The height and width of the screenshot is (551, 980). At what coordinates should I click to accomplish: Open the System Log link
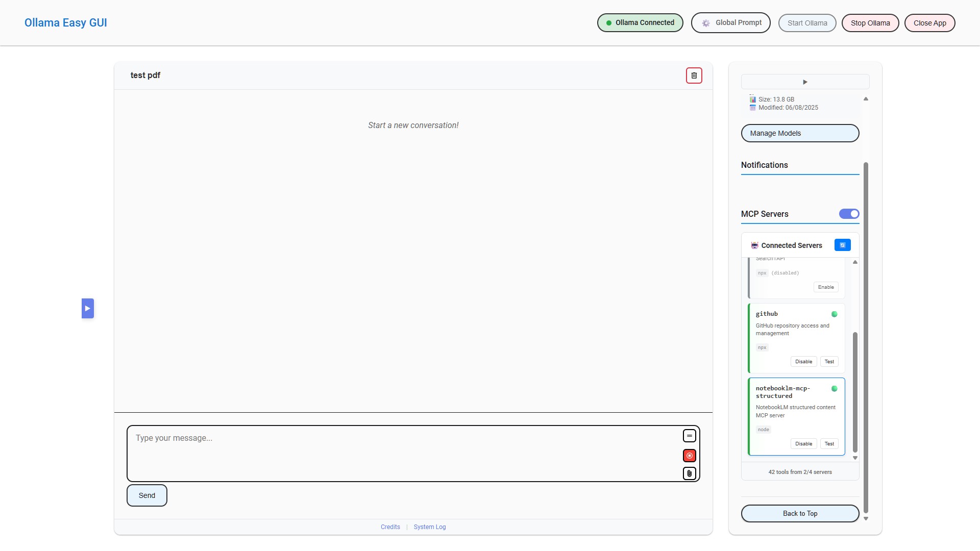429,527
